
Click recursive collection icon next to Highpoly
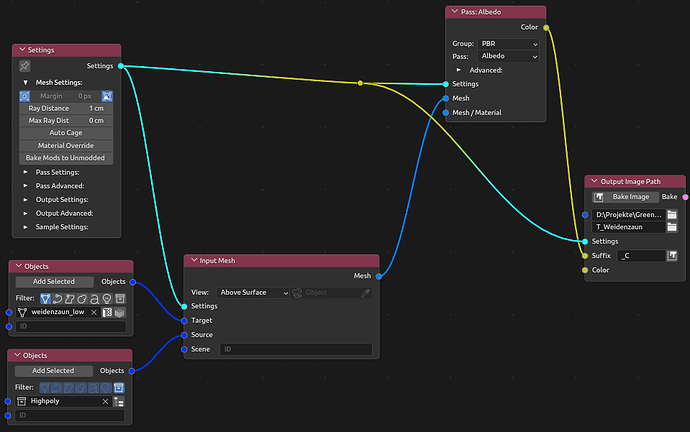pyautogui.click(x=119, y=402)
